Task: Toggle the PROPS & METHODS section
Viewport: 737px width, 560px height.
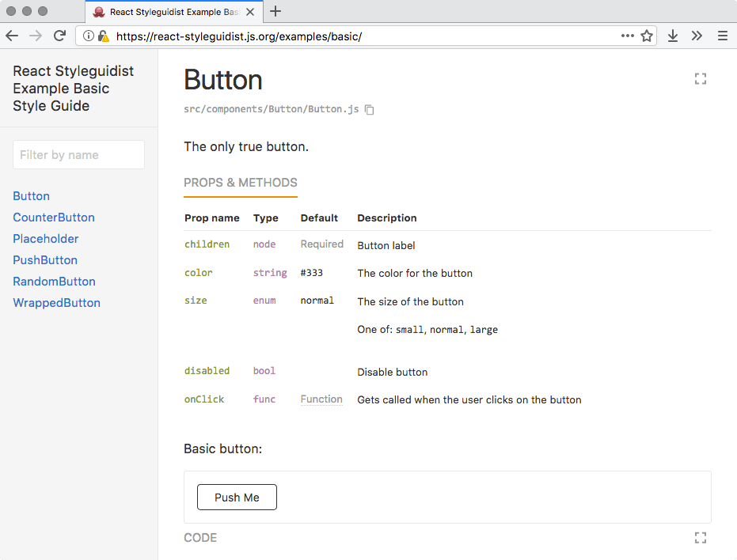Action: point(241,183)
